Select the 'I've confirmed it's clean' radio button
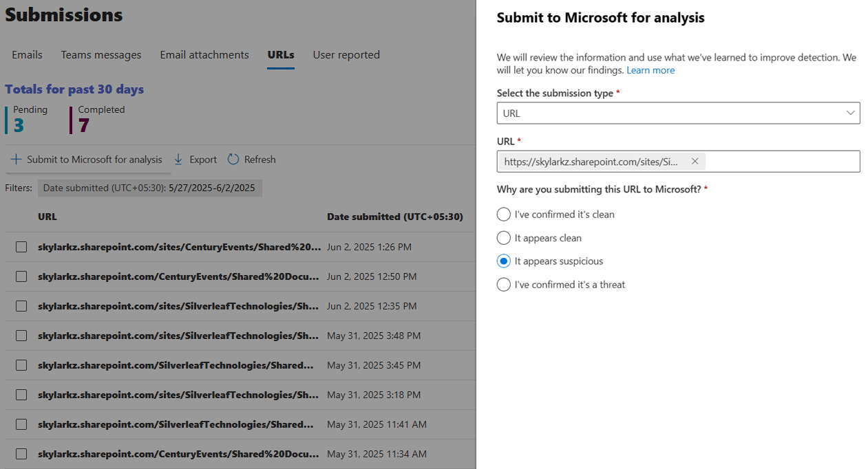This screenshot has width=868, height=469. click(503, 214)
